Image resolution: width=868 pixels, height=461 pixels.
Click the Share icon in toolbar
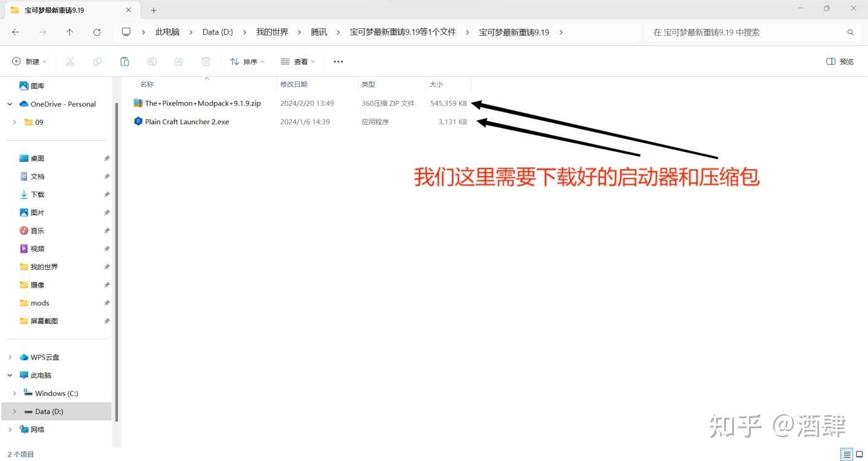(x=179, y=61)
